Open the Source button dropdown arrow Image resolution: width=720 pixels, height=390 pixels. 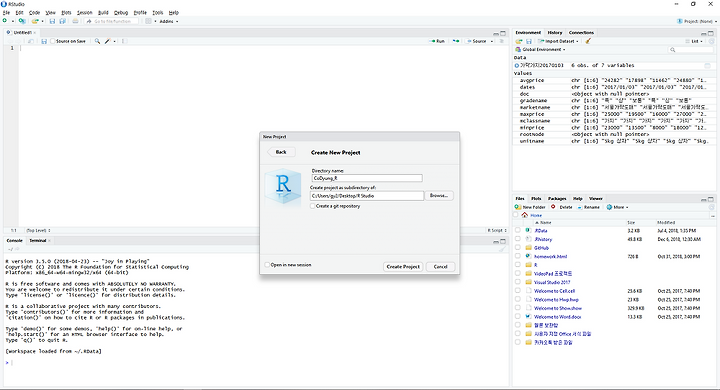pyautogui.click(x=492, y=41)
